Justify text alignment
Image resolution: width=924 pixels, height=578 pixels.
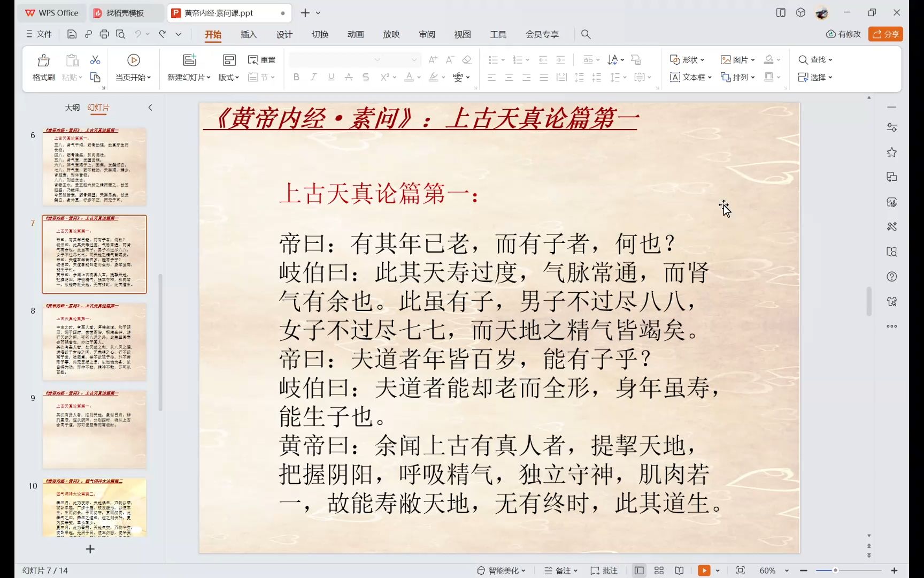coord(544,77)
